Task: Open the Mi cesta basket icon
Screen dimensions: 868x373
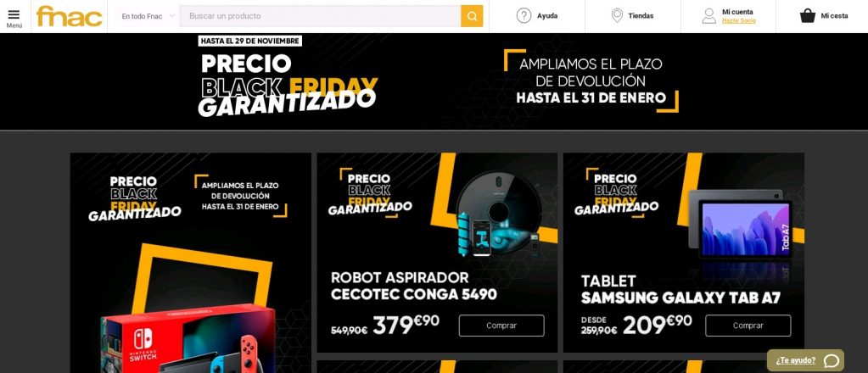Action: pos(808,15)
